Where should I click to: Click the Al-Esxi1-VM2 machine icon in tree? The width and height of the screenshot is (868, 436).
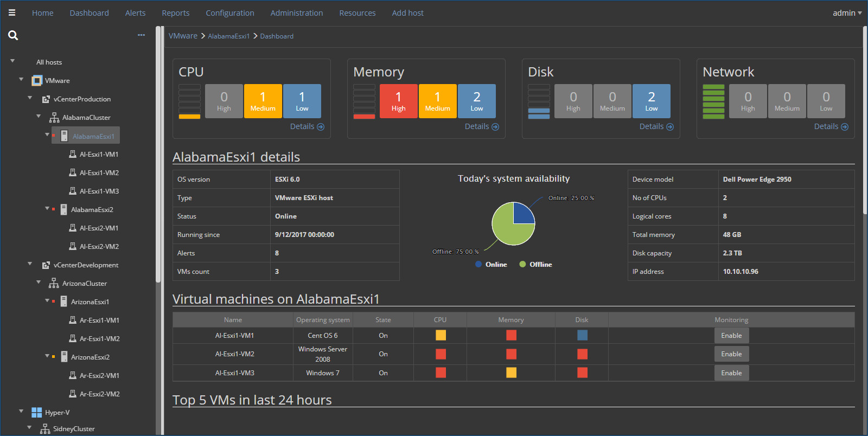tap(73, 172)
